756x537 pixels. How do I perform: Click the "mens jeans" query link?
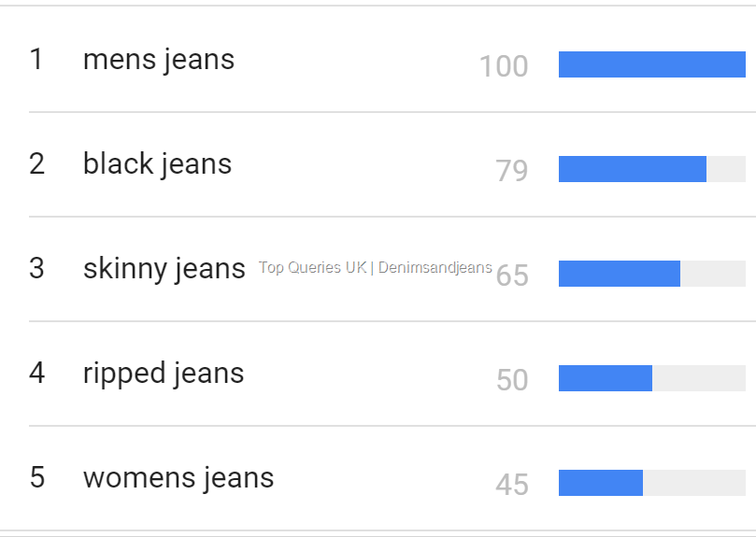[158, 61]
